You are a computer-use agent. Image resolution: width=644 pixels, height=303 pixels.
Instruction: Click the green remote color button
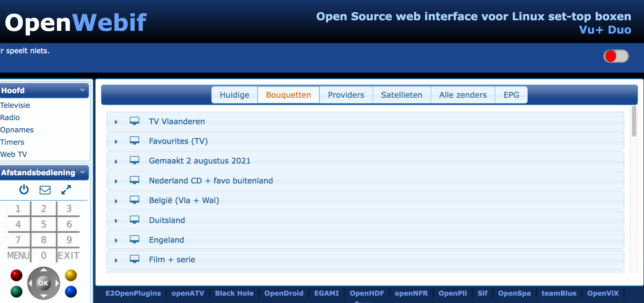coord(16,292)
